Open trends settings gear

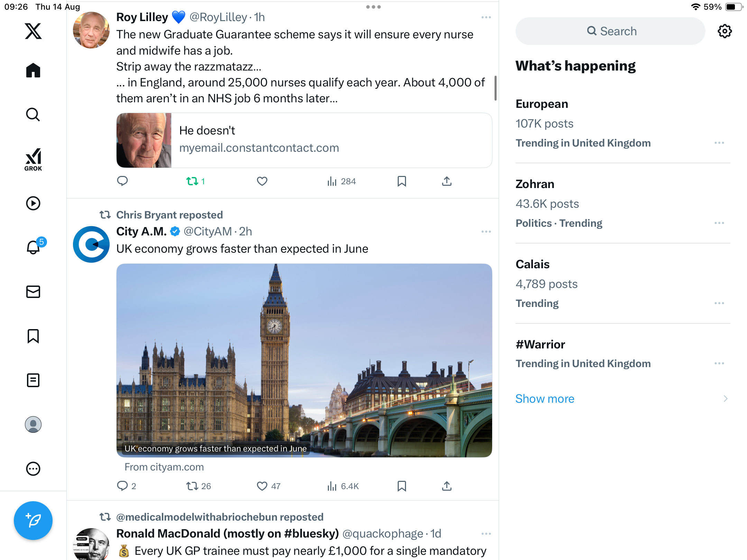725,31
